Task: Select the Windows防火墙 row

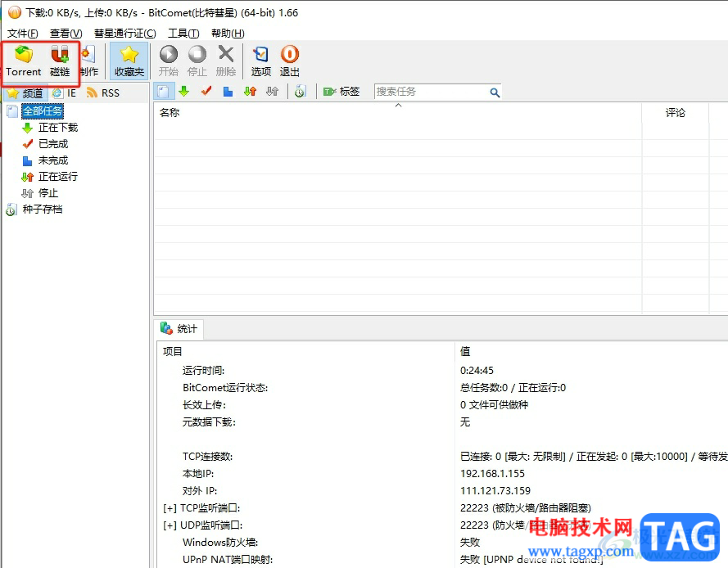Action: [443, 543]
